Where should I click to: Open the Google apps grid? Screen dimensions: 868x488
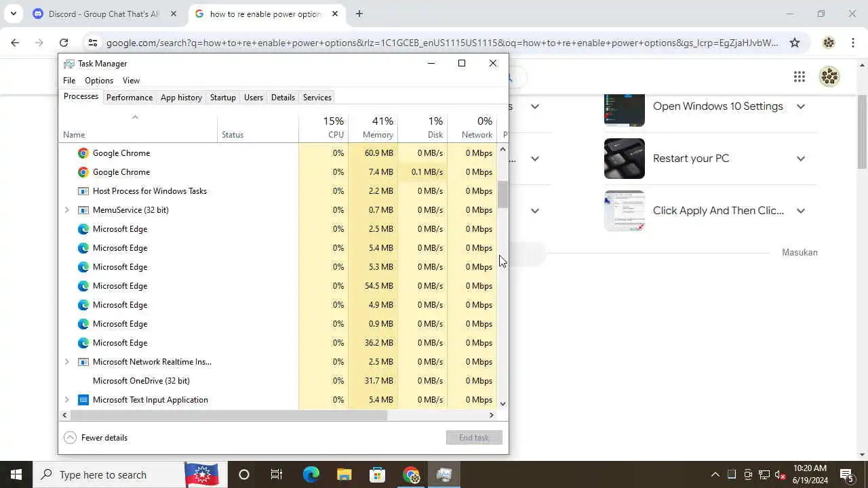tap(800, 77)
